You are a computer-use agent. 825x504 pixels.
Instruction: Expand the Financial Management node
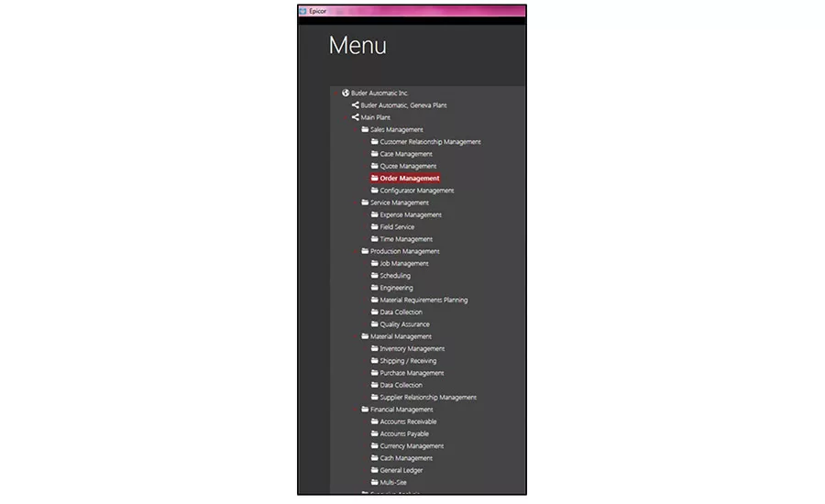click(357, 410)
